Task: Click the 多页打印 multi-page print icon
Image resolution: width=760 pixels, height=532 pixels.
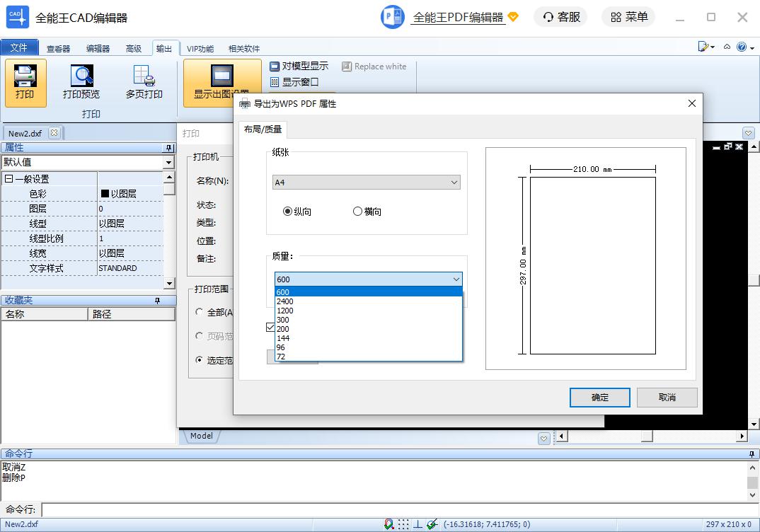Action: [144, 82]
